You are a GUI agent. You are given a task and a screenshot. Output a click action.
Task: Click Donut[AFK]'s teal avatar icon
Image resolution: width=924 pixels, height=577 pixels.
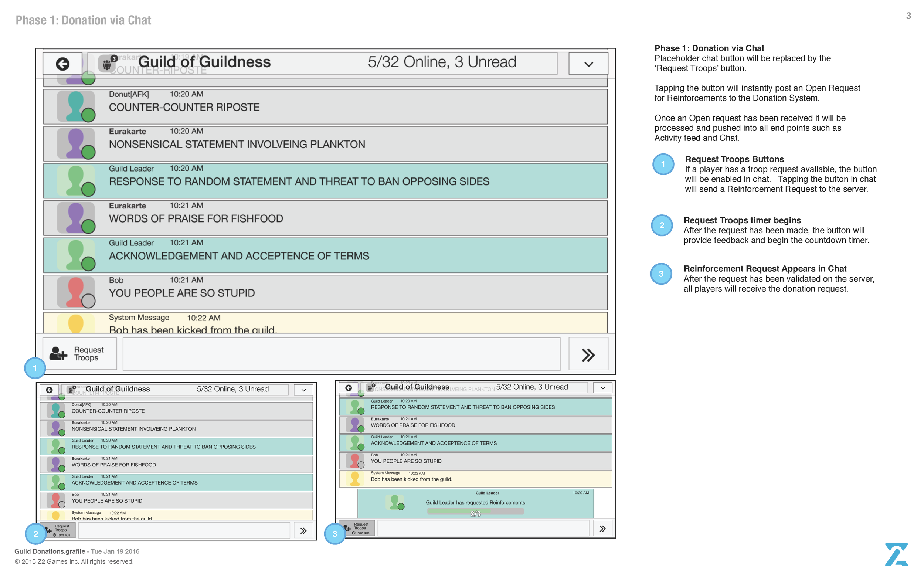[x=75, y=106]
